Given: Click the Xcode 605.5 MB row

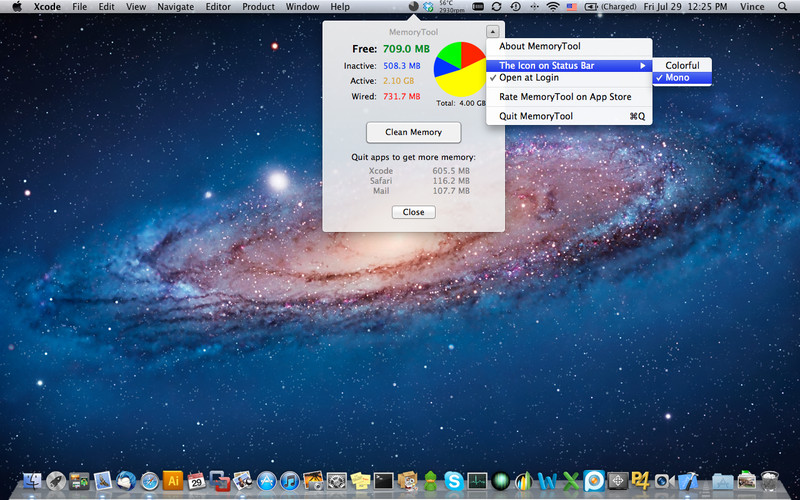Looking at the screenshot, I should pyautogui.click(x=419, y=171).
